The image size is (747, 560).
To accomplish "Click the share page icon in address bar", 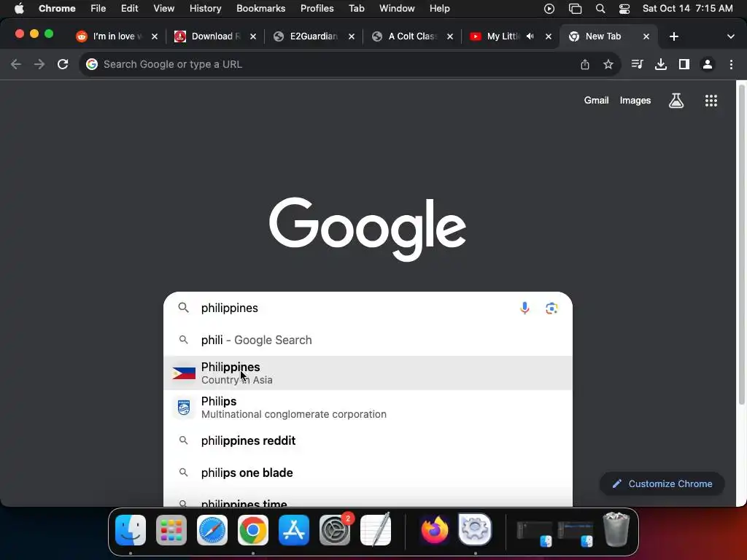I will click(585, 64).
